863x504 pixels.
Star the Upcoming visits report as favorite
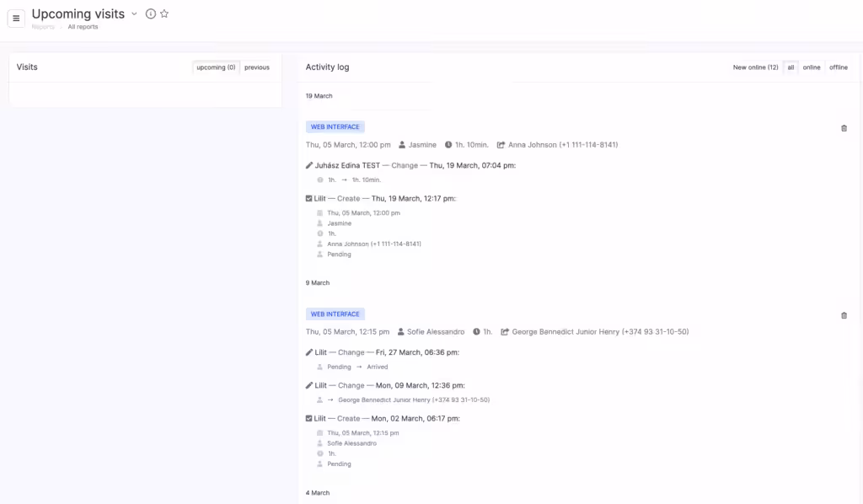164,14
